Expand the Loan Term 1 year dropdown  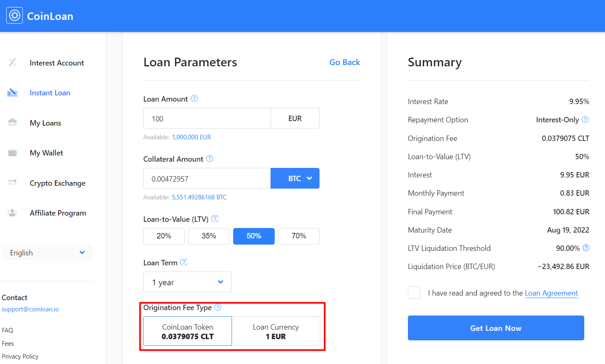(x=187, y=282)
